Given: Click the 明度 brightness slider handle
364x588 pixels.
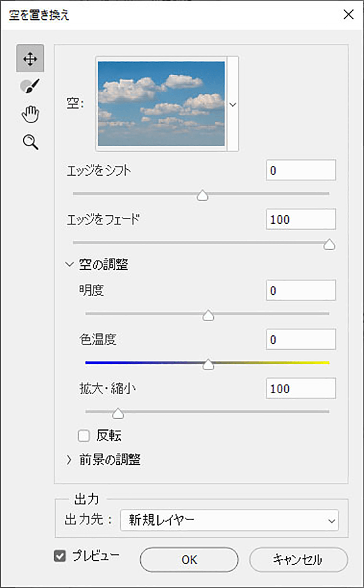Looking at the screenshot, I should pyautogui.click(x=208, y=315).
